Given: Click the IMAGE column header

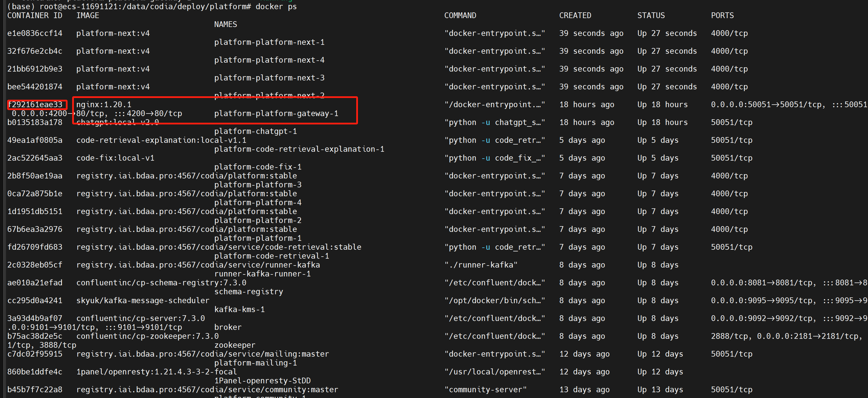Looking at the screenshot, I should point(88,16).
